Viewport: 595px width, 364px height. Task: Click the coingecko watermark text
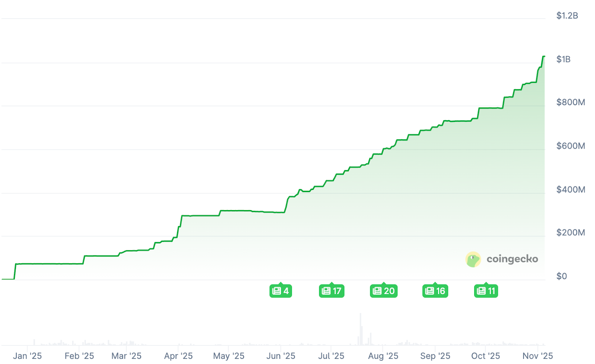(512, 259)
